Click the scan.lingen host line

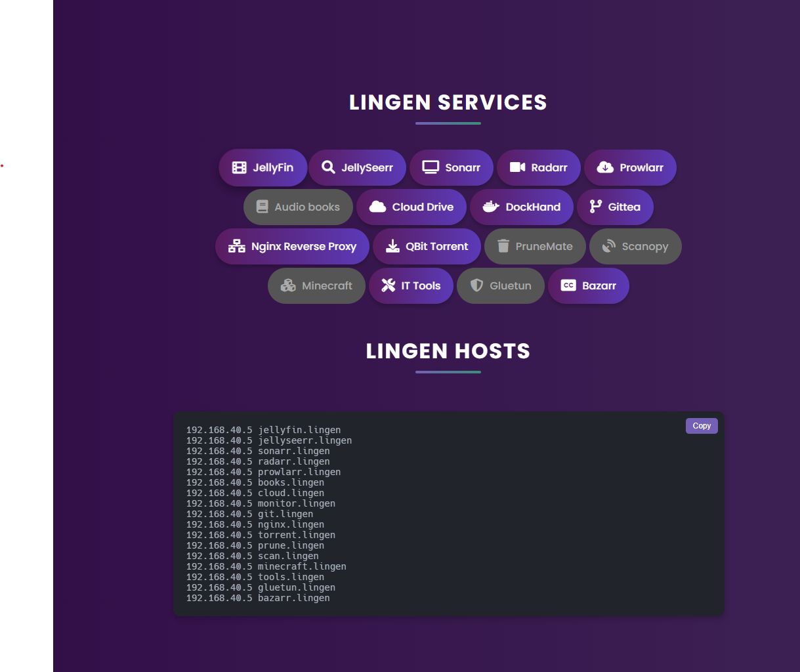pos(253,556)
